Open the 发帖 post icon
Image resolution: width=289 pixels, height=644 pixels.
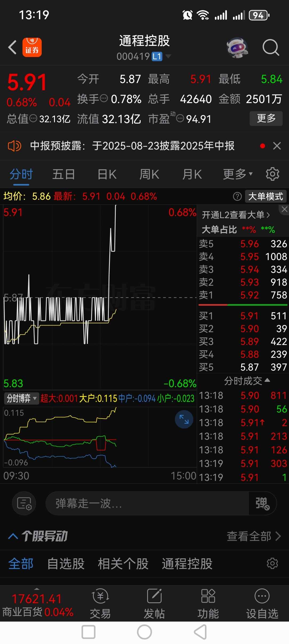coord(154,604)
